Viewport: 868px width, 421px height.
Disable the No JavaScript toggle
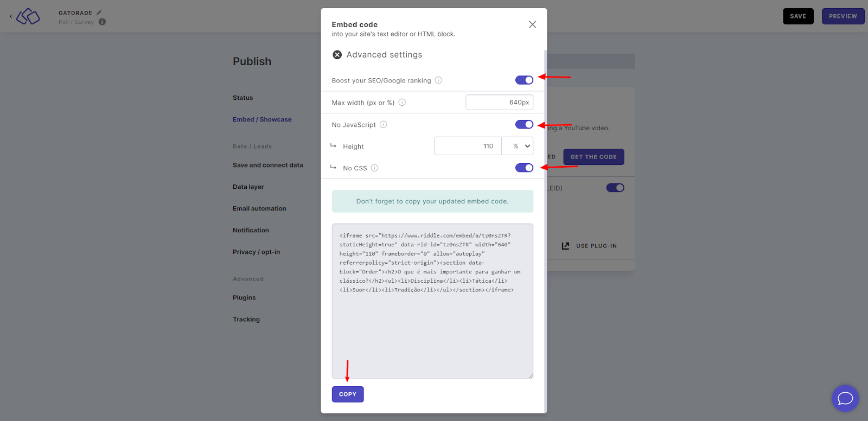coord(524,125)
